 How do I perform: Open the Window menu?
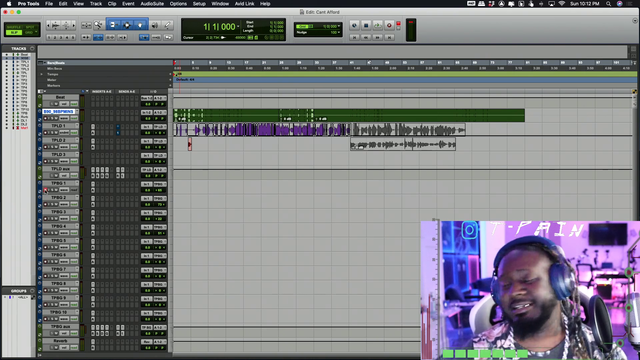[220, 4]
